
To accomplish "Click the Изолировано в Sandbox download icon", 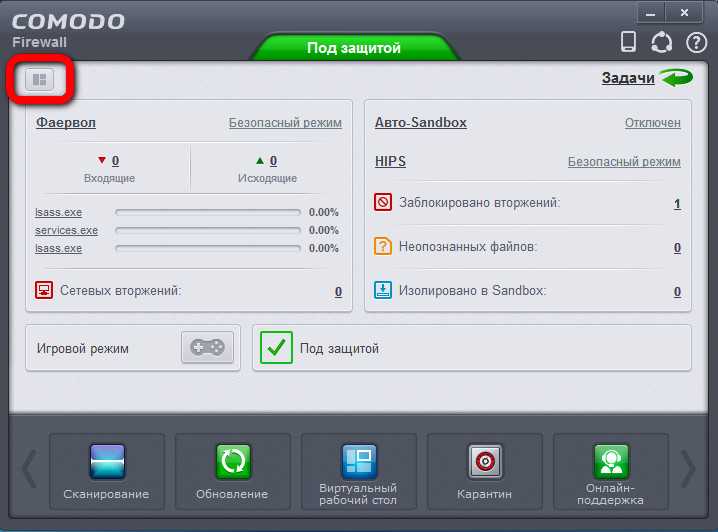I will [x=383, y=290].
